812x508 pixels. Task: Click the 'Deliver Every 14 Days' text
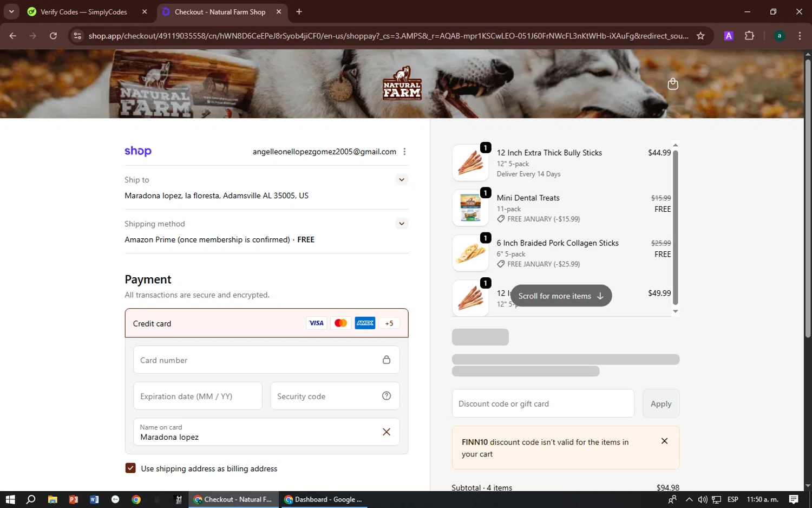click(528, 174)
